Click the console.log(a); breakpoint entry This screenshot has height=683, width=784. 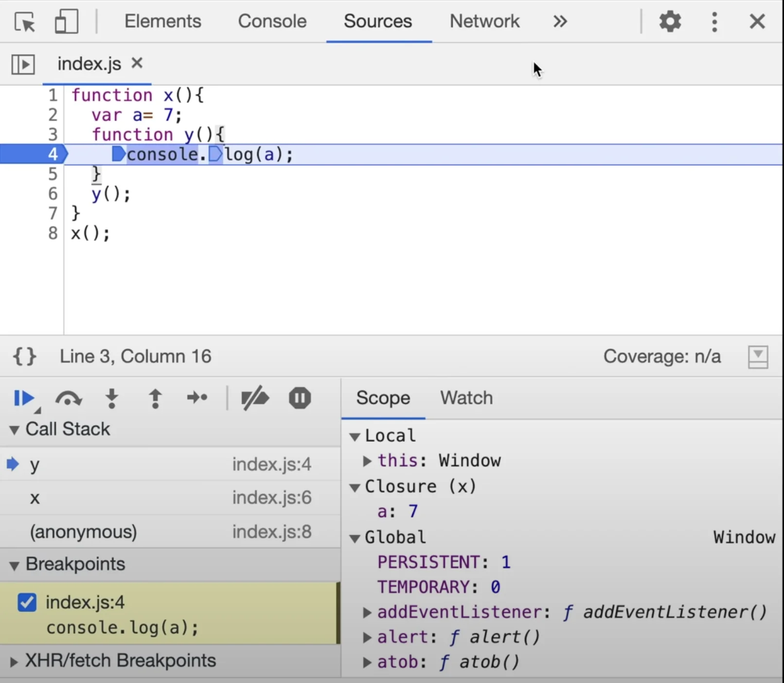(x=123, y=628)
